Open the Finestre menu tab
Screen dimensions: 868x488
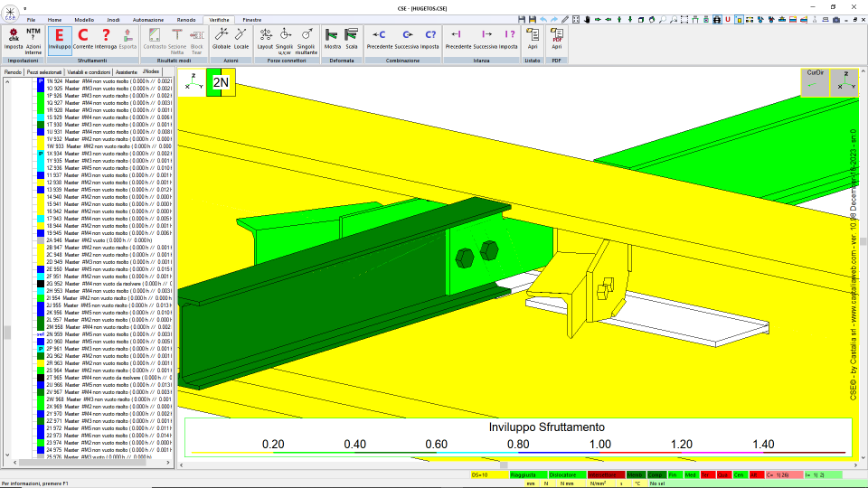[x=252, y=20]
